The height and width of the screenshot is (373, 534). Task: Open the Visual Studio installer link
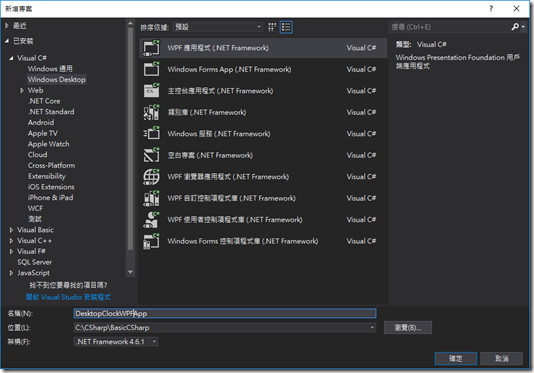[68, 297]
